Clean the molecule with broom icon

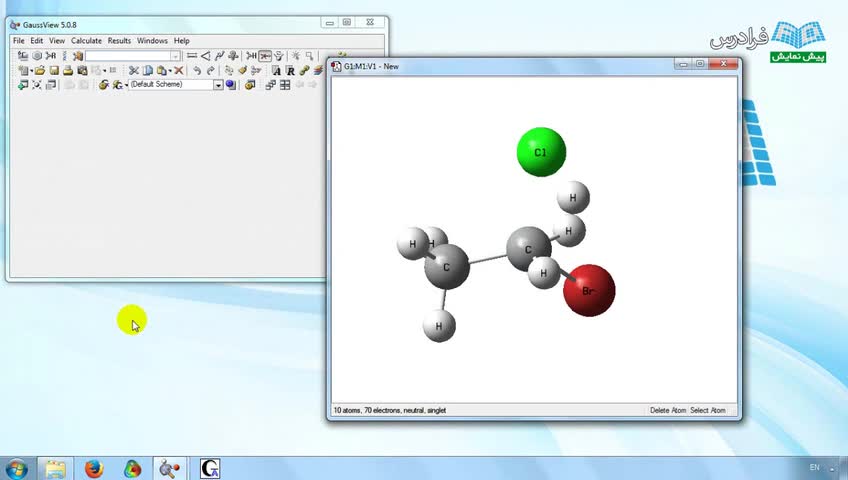pos(242,70)
